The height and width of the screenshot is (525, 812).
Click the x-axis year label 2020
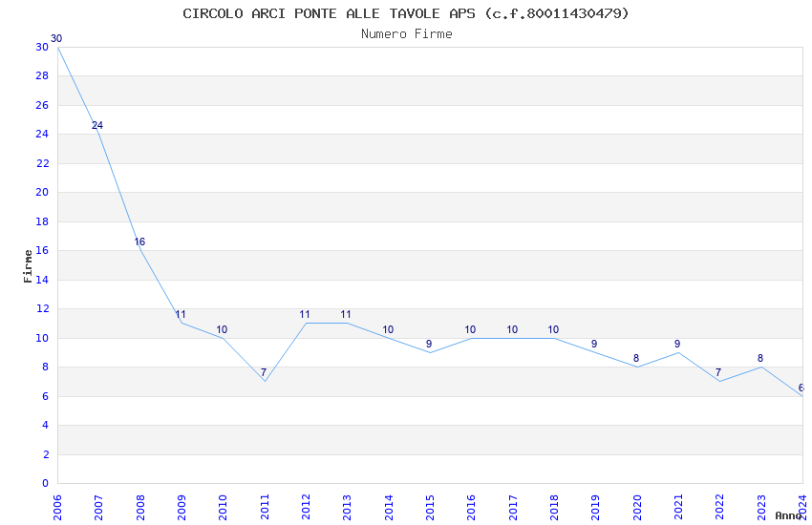coord(637,508)
